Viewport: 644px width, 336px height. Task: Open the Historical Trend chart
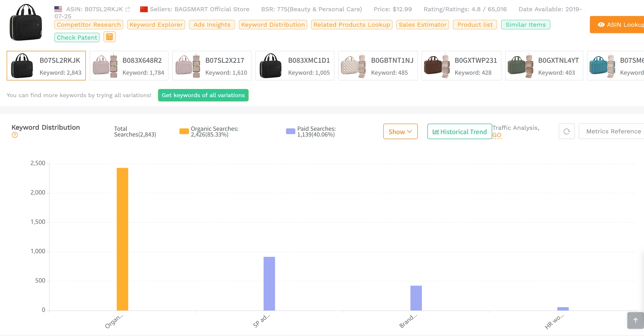click(460, 131)
